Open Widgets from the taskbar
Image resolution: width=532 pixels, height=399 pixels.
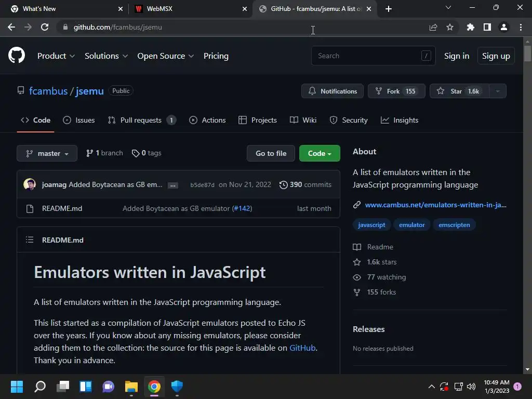[x=86, y=387]
